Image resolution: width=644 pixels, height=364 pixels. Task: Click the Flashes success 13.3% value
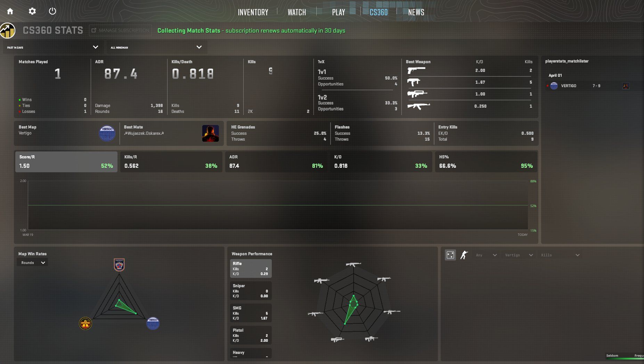(x=424, y=133)
